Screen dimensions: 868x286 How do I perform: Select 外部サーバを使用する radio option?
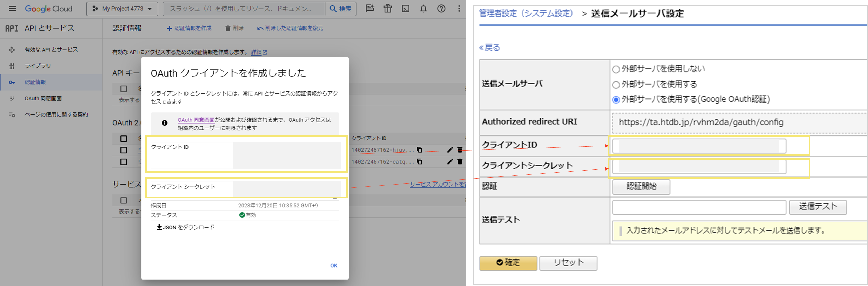(616, 84)
